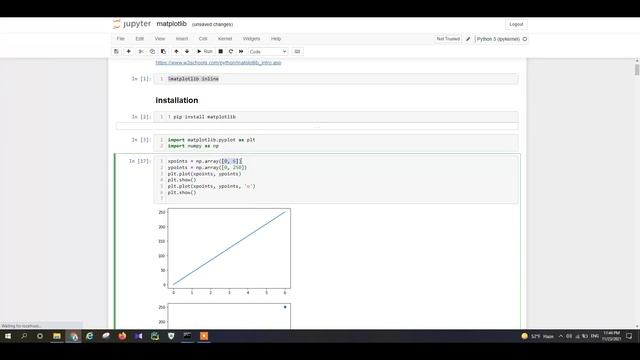The height and width of the screenshot is (360, 640).
Task: Click the pip install matplotlib cell
Action: tap(336, 117)
